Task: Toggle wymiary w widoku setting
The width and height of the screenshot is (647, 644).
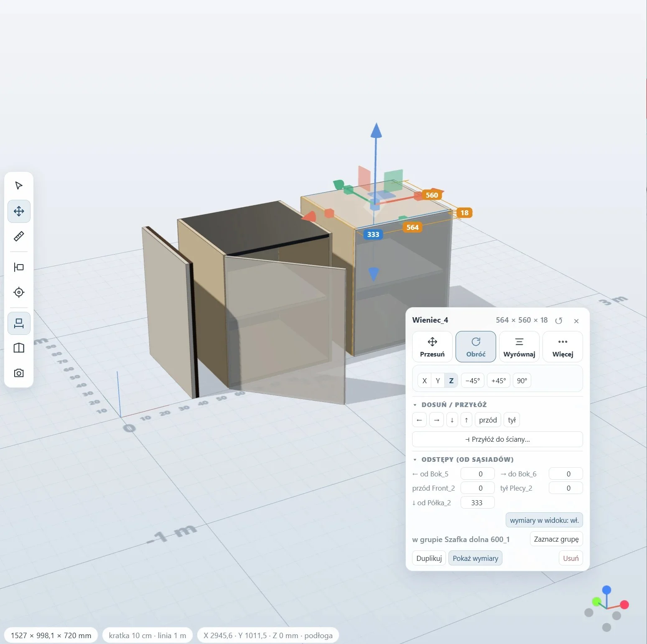Action: coord(544,520)
